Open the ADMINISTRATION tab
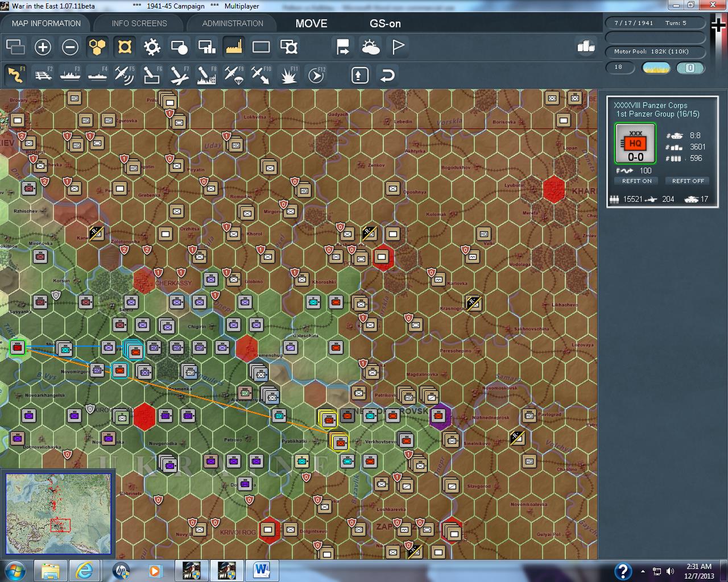 pyautogui.click(x=233, y=23)
